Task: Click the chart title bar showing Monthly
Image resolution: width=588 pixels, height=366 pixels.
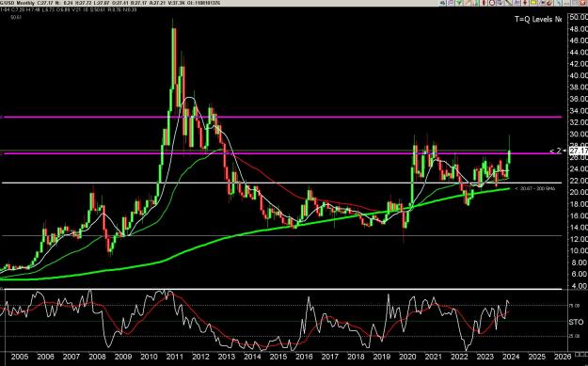Action: [x=110, y=3]
